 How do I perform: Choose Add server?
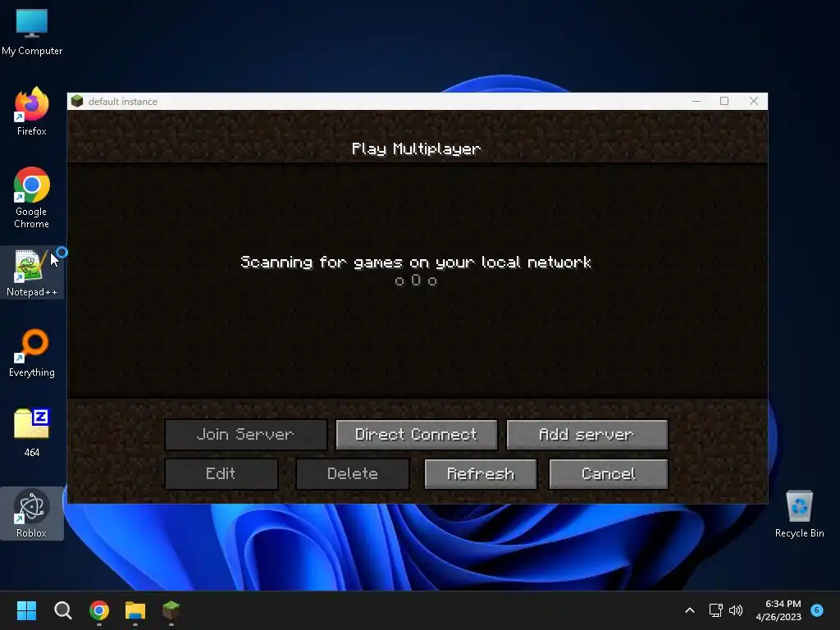coord(587,435)
